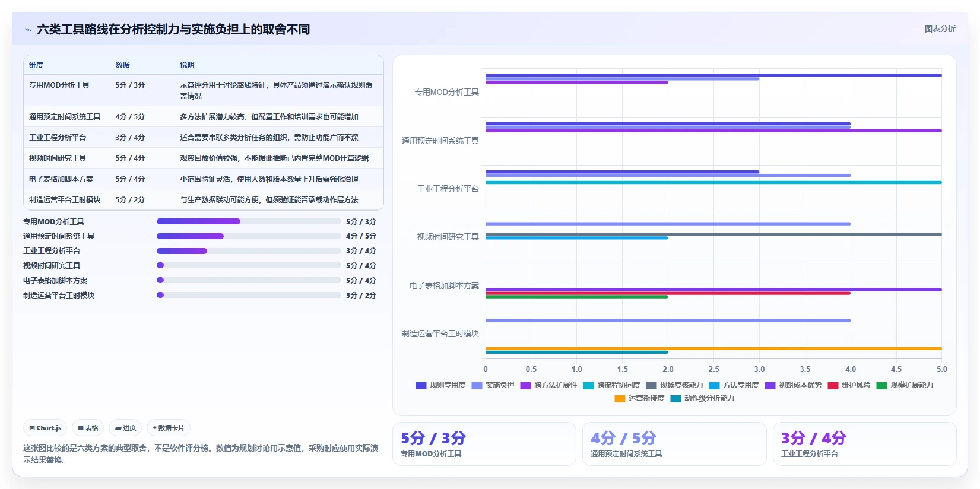Hide the 运营衔接度 dataset via legend
This screenshot has height=489, width=980.
[639, 398]
